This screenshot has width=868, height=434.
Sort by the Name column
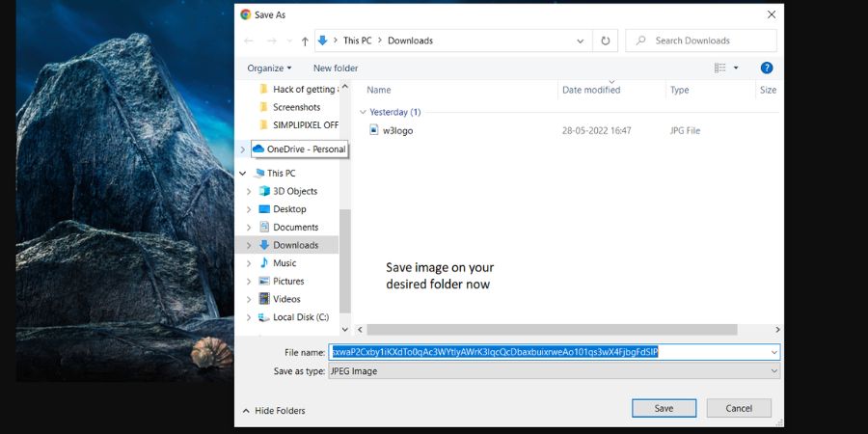(379, 90)
